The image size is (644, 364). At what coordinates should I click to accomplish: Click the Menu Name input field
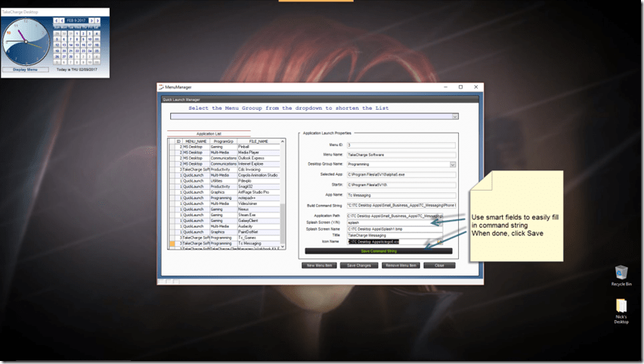tap(401, 154)
